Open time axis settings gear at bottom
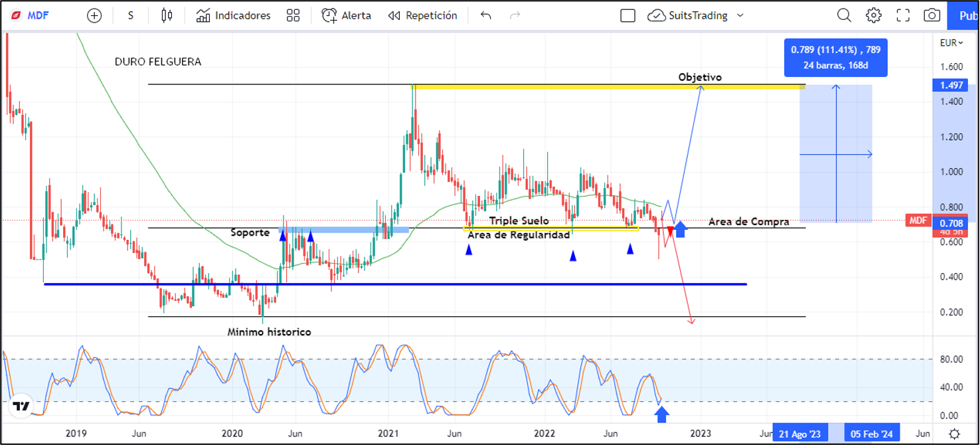This screenshot has width=980, height=445. pyautogui.click(x=954, y=434)
